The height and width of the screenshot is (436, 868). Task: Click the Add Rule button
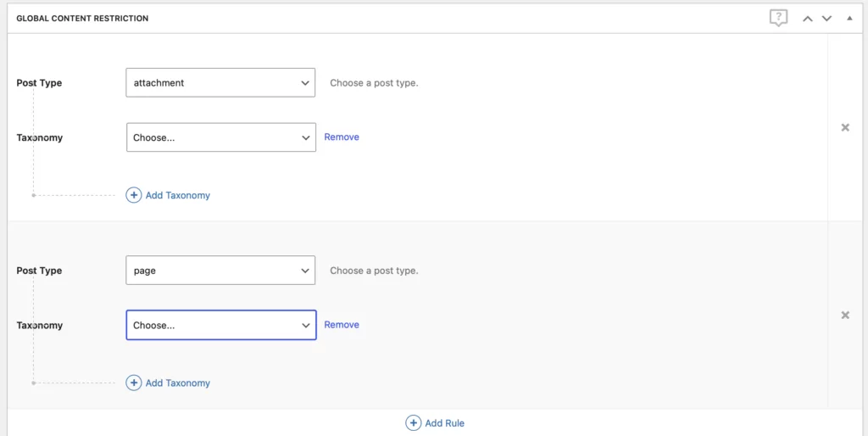coord(435,423)
